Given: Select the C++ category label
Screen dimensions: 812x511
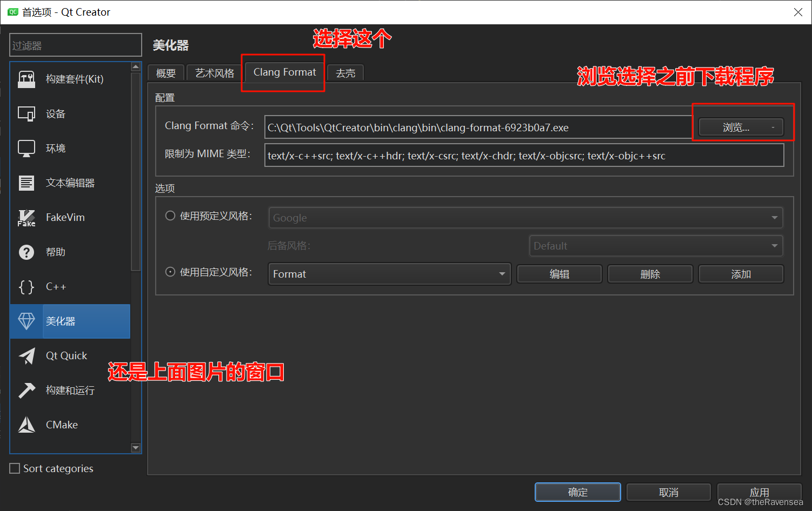Looking at the screenshot, I should coord(56,287).
